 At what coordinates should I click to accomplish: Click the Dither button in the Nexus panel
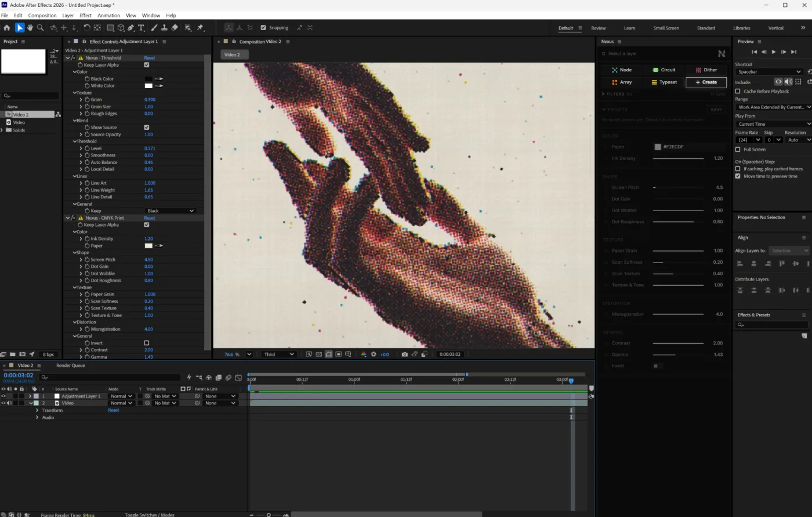pos(706,70)
